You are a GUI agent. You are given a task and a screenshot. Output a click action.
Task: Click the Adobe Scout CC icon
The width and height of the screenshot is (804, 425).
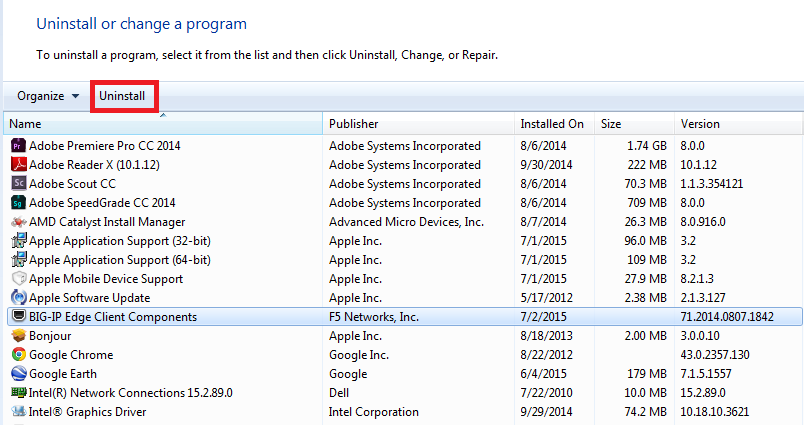(x=18, y=184)
